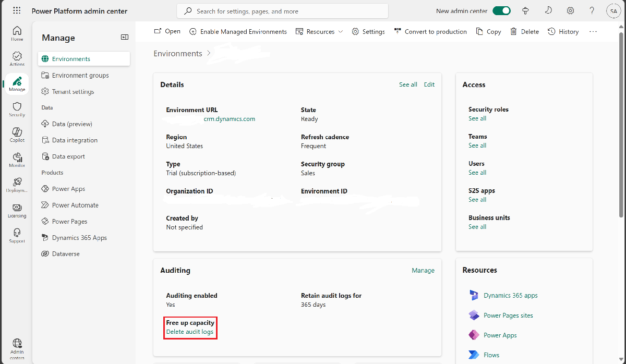Select Environment groups in Manage menu
The height and width of the screenshot is (364, 626).
(x=80, y=75)
